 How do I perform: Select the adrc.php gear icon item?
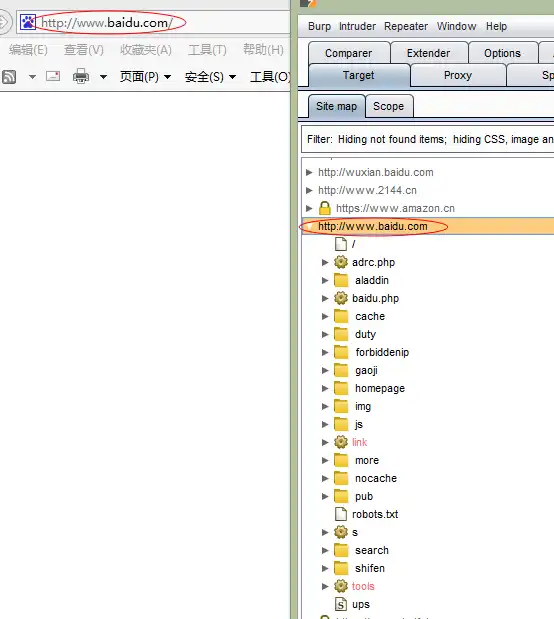pyautogui.click(x=341, y=262)
